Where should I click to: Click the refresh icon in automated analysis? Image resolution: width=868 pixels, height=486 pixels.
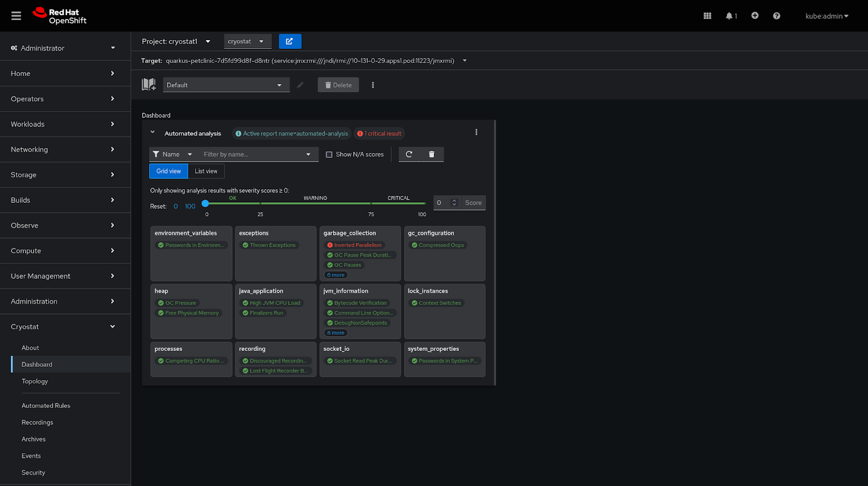pyautogui.click(x=409, y=155)
